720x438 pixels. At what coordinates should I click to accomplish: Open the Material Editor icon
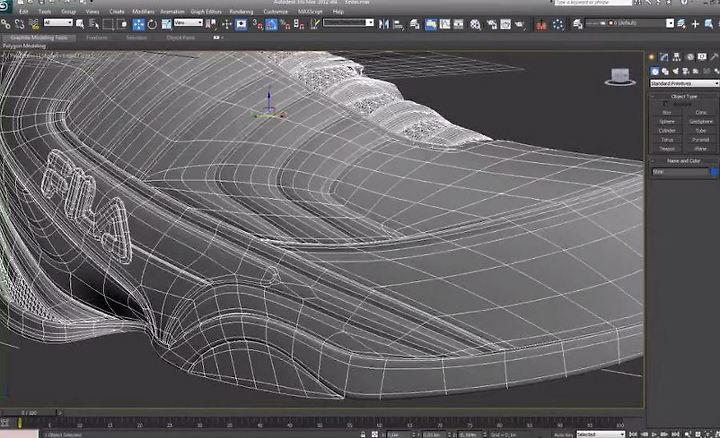[x=475, y=24]
